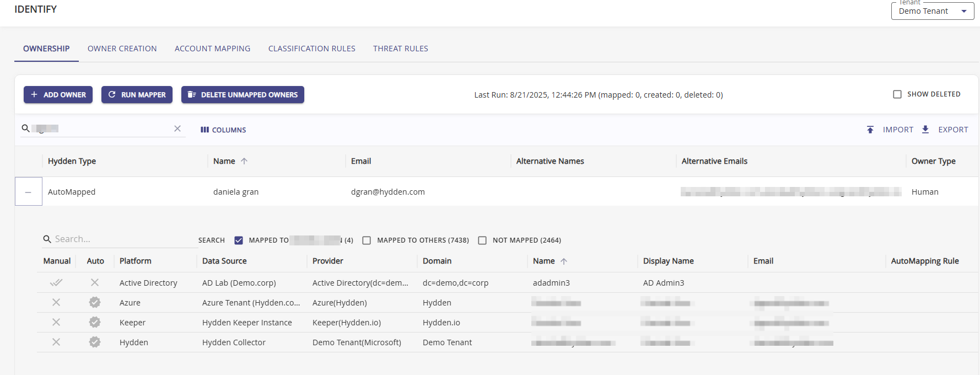The height and width of the screenshot is (375, 980).
Task: Click the Add Owner button
Action: 58,95
